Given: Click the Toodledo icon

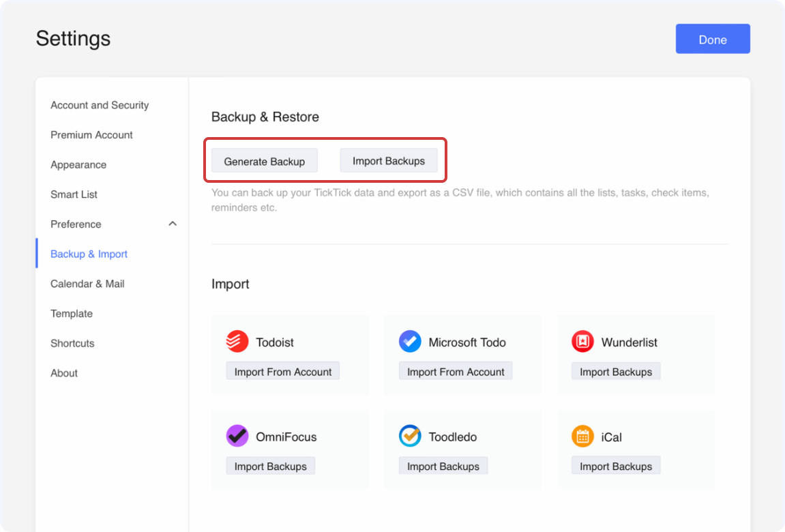Looking at the screenshot, I should point(410,437).
